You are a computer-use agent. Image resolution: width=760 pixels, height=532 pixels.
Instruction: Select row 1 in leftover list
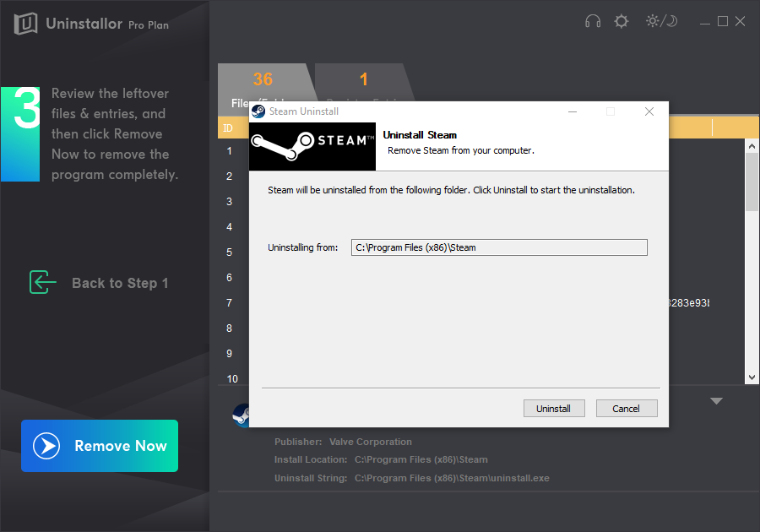pos(229,151)
